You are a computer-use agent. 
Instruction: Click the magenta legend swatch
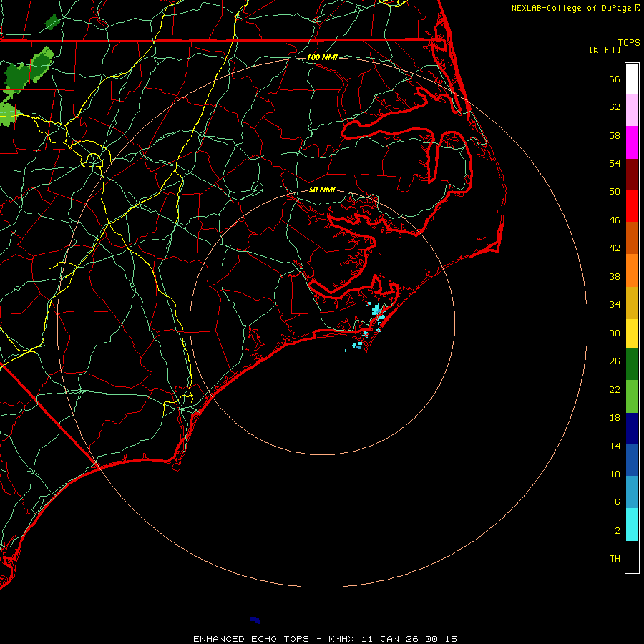coord(632,142)
